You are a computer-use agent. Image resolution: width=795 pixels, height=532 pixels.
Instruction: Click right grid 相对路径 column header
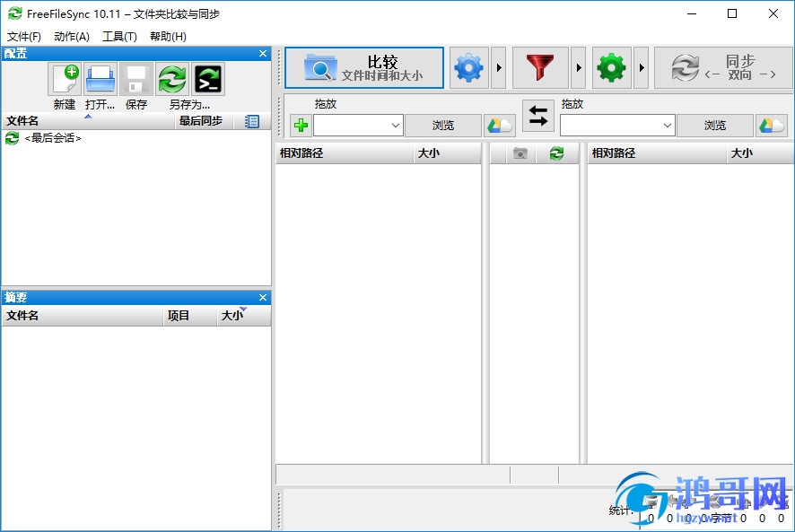point(657,153)
